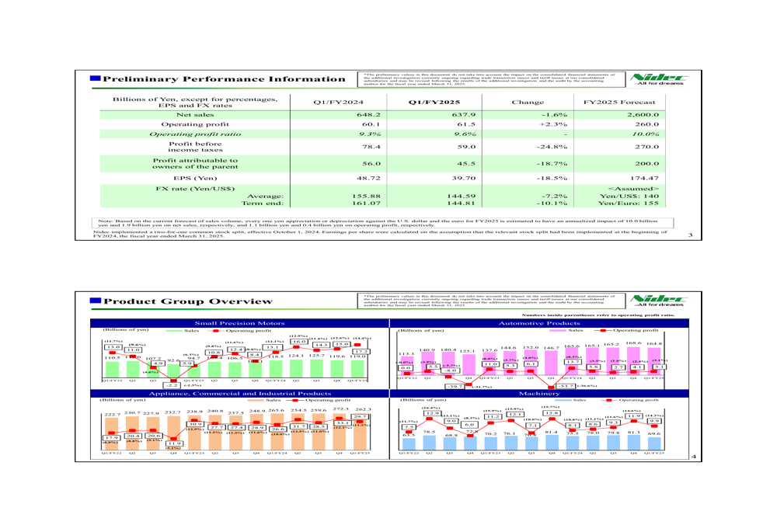Select the 'Machinery' panel header
This screenshot has width=777, height=532.
pyautogui.click(x=539, y=395)
